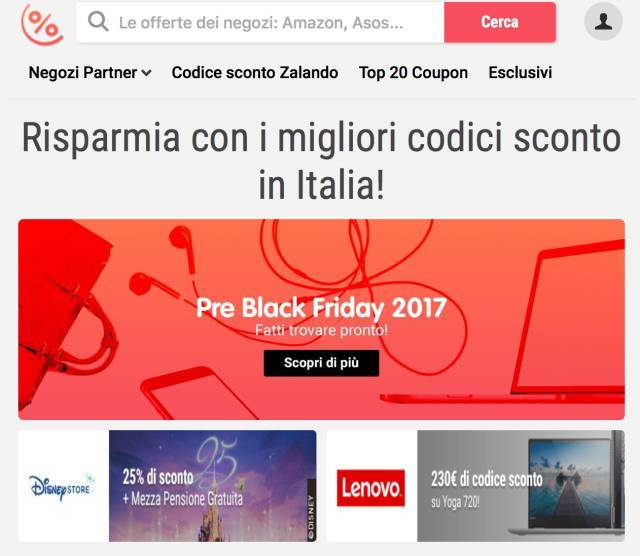Focus the store offers search field
This screenshot has width=640, height=556.
click(260, 22)
